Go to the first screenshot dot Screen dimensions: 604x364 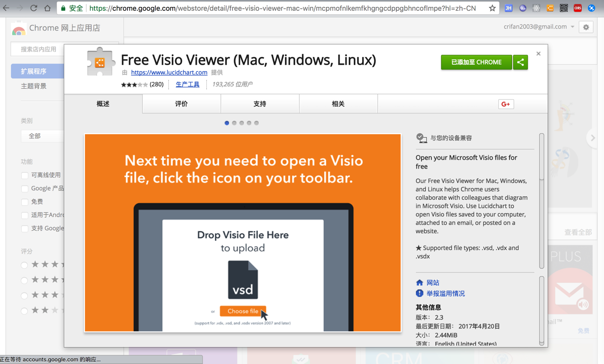227,123
